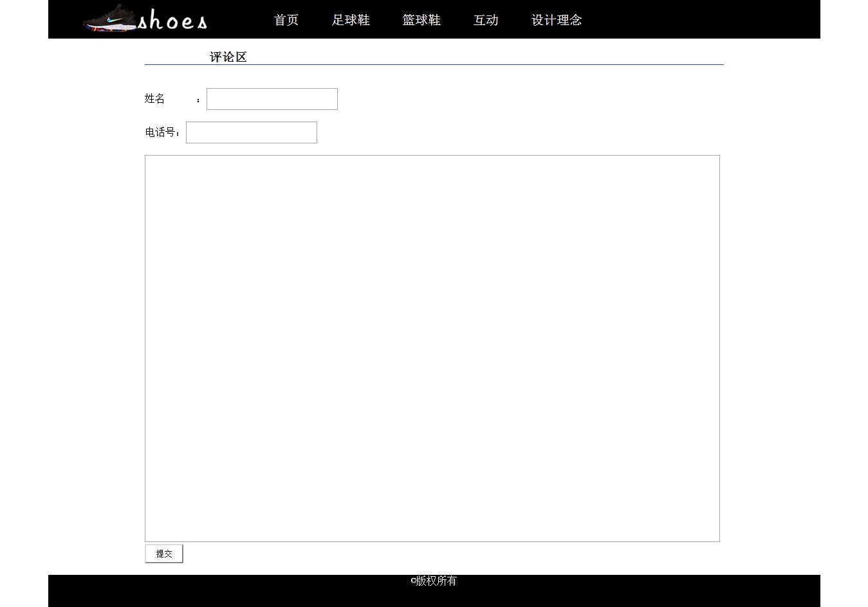The image size is (868, 607).
Task: Open the 首页 nav link
Action: (x=286, y=20)
